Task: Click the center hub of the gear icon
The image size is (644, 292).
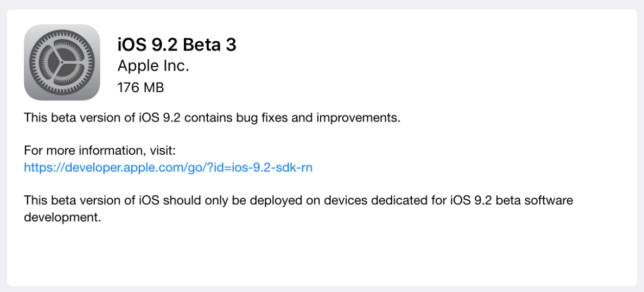Action: pyautogui.click(x=62, y=62)
